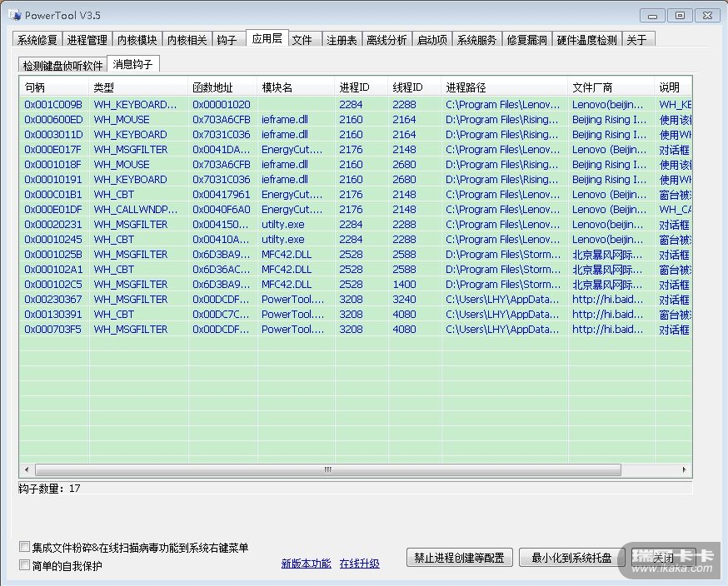The height and width of the screenshot is (586, 728).
Task: Sort by 文件厂商 column header
Action: [611, 87]
